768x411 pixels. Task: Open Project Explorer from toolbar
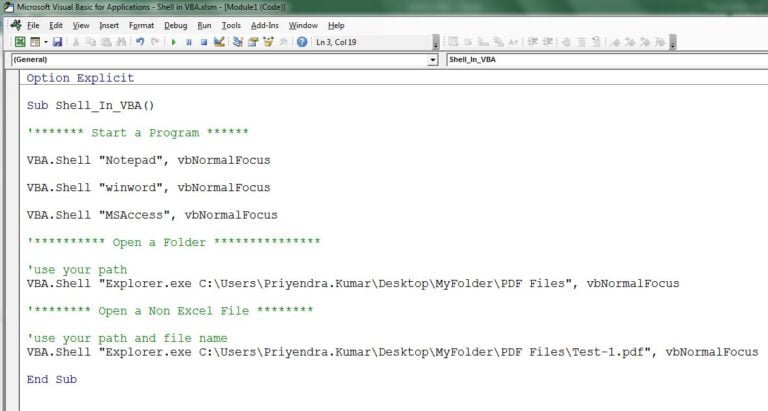238,42
